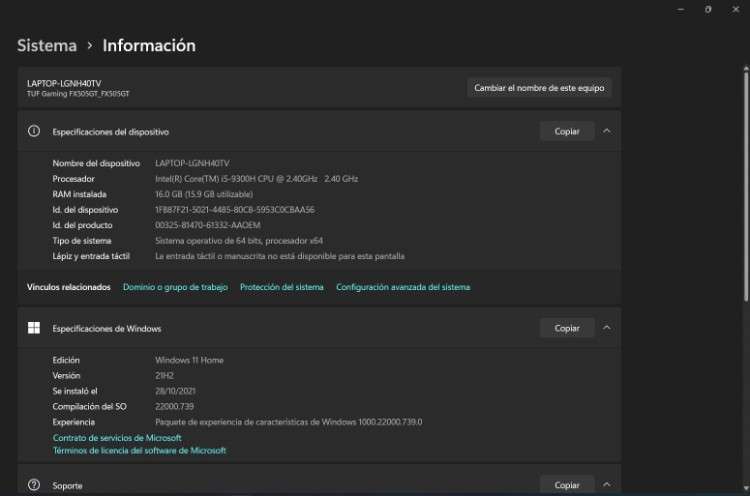Click the Especificaciones de Windows heading text

(107, 329)
